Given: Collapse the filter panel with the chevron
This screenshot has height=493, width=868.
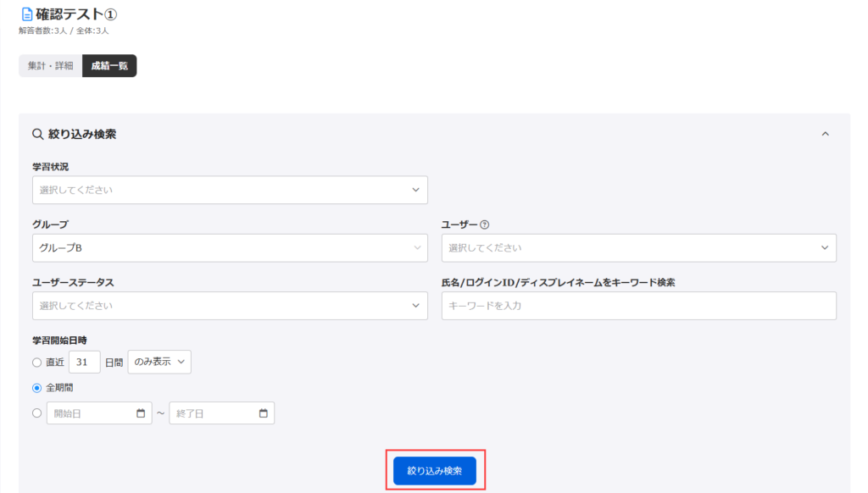Looking at the screenshot, I should tap(826, 134).
